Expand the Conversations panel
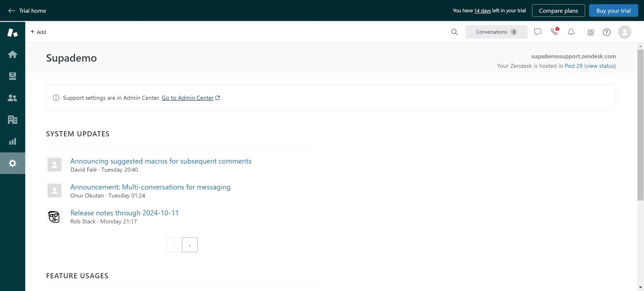This screenshot has height=291, width=644. pyautogui.click(x=496, y=32)
